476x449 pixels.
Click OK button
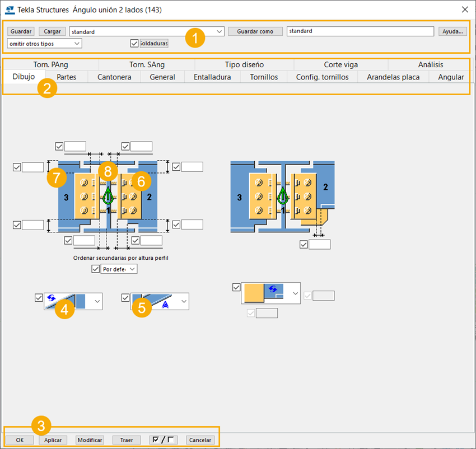coord(20,440)
